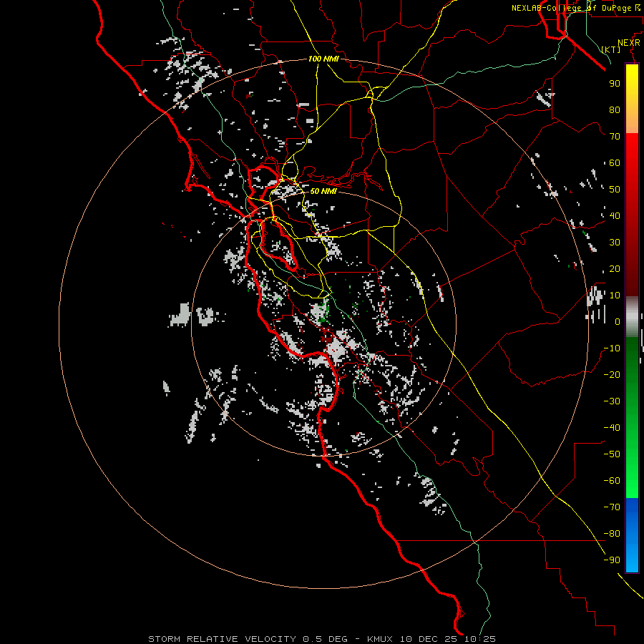Image resolution: width=644 pixels, height=644 pixels.
Task: Click the gray zero band of the velocity scale
Action: tap(632, 317)
